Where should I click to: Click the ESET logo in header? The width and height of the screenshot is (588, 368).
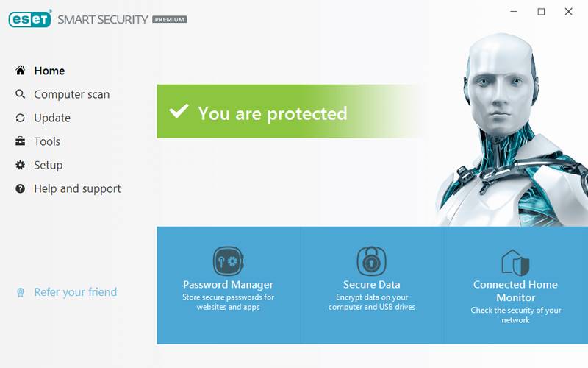[x=29, y=20]
